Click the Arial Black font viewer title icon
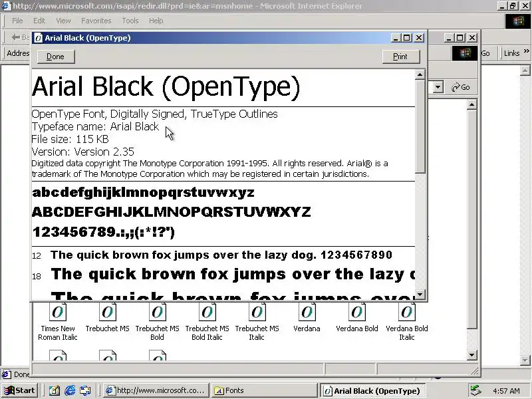532x399 pixels. [x=39, y=38]
